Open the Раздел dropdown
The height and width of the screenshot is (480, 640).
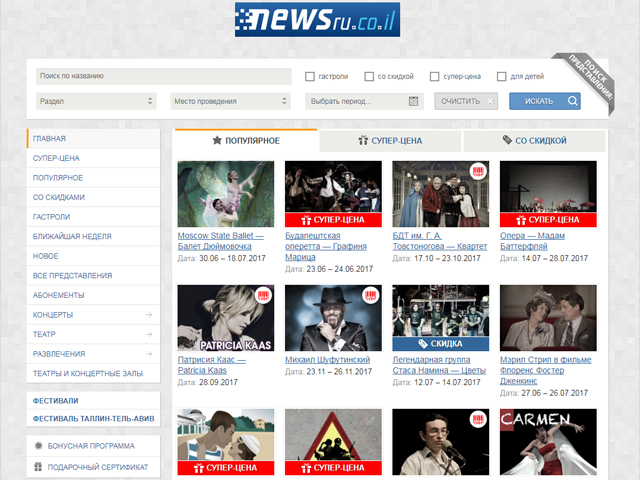96,101
